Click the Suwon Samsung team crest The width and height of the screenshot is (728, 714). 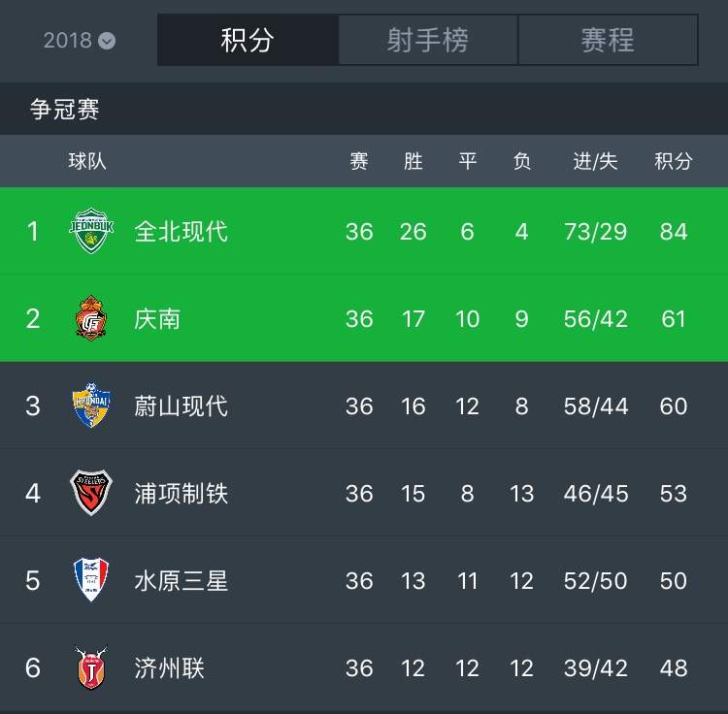[92, 580]
